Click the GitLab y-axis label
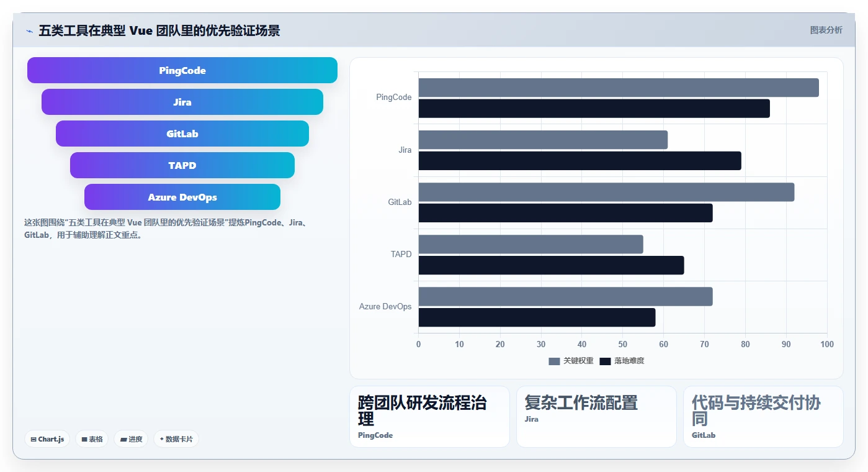The width and height of the screenshot is (868, 472). click(400, 202)
